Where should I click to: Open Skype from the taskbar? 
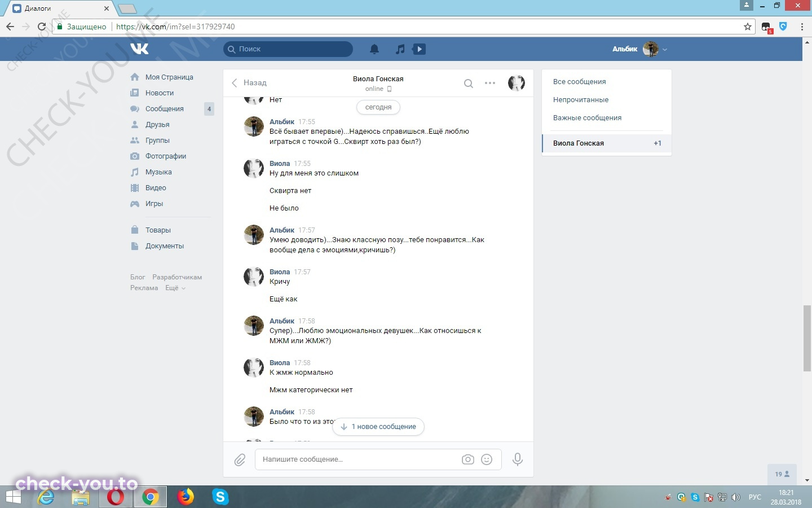(220, 497)
